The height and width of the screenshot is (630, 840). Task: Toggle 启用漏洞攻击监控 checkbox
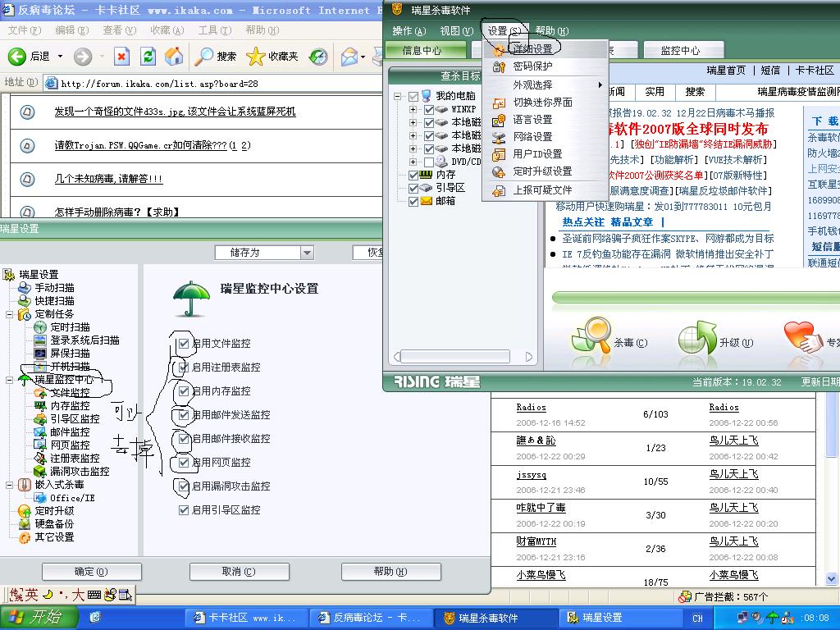(184, 486)
